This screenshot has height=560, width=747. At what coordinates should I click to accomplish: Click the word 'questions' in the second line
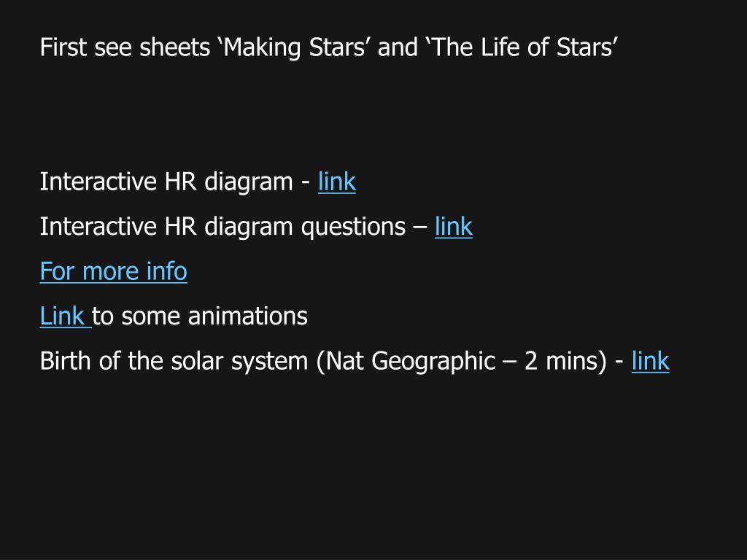[x=353, y=226]
